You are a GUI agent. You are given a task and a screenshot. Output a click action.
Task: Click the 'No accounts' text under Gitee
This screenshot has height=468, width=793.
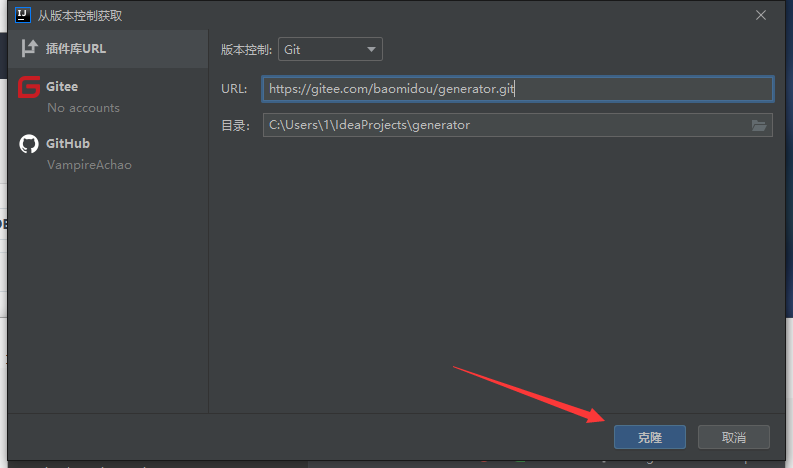coord(83,108)
